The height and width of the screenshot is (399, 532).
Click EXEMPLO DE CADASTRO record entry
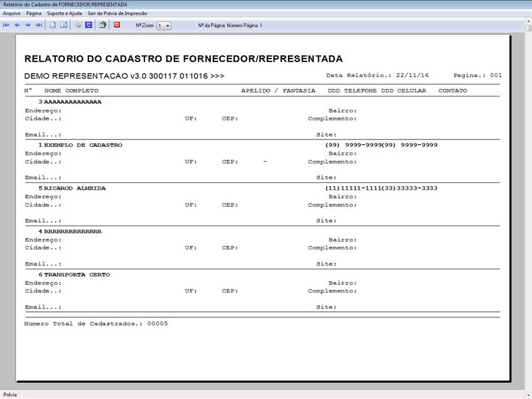(82, 145)
